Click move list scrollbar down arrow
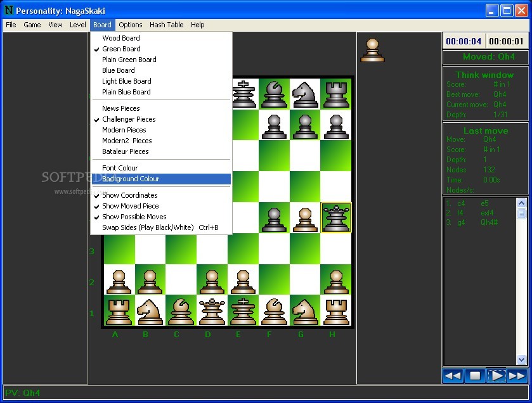This screenshot has width=532, height=403. 521,359
